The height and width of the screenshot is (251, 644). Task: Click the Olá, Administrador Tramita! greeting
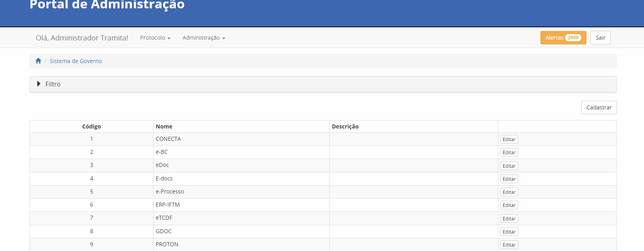tap(82, 38)
